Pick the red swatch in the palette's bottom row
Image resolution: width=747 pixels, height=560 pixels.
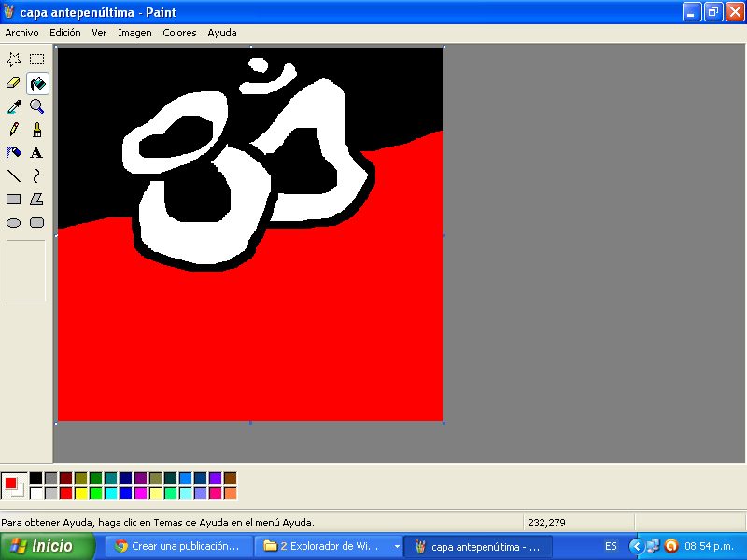[66, 494]
